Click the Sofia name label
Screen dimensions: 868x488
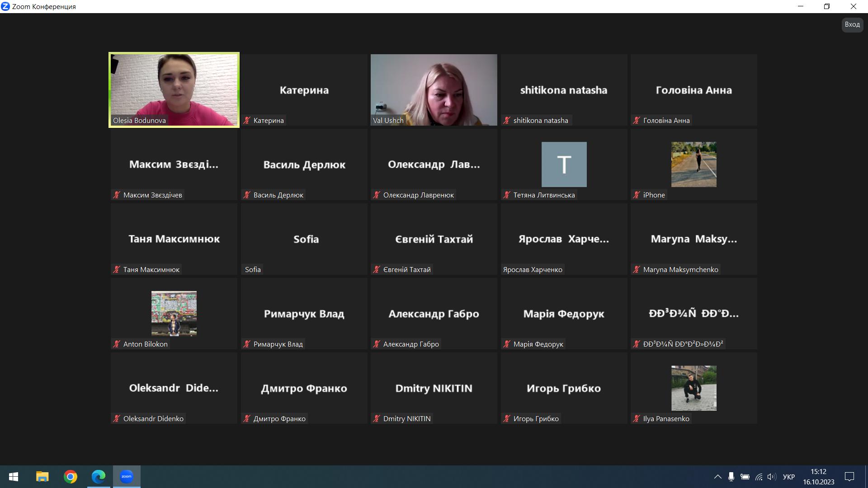click(x=253, y=269)
